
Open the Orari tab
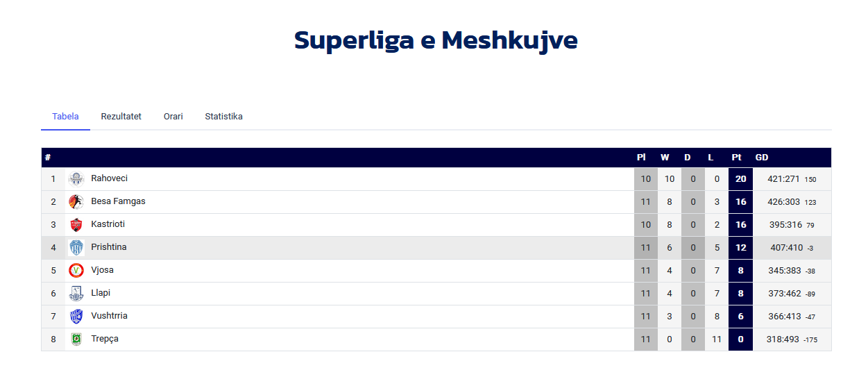(x=173, y=117)
